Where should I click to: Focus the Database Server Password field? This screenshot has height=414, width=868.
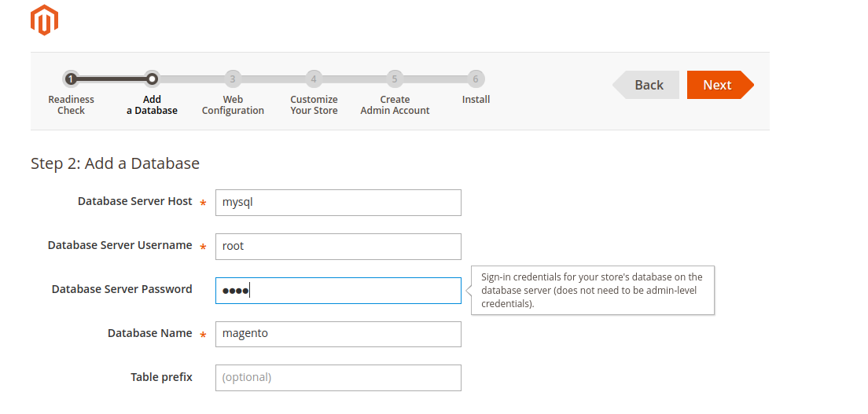[x=338, y=291]
